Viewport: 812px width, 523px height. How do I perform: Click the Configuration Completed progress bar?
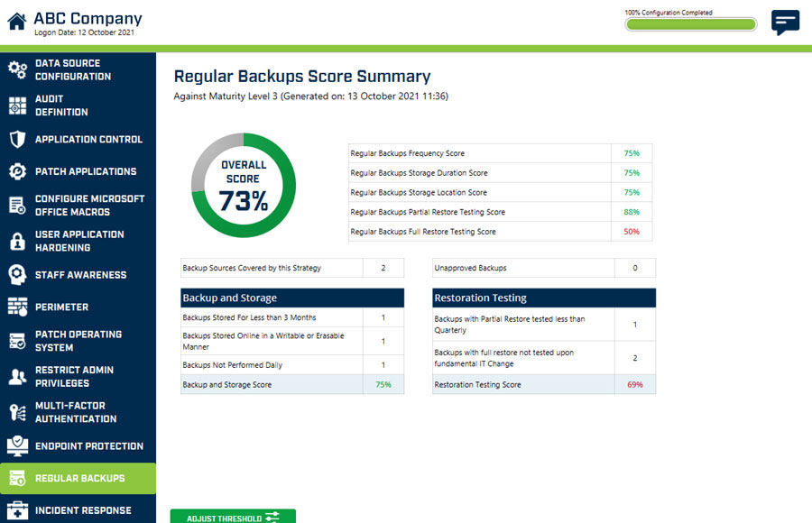690,23
